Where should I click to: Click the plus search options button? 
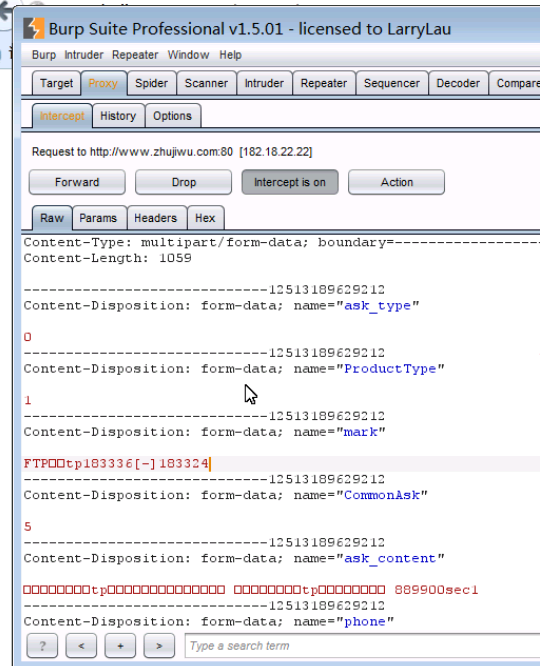[120, 646]
